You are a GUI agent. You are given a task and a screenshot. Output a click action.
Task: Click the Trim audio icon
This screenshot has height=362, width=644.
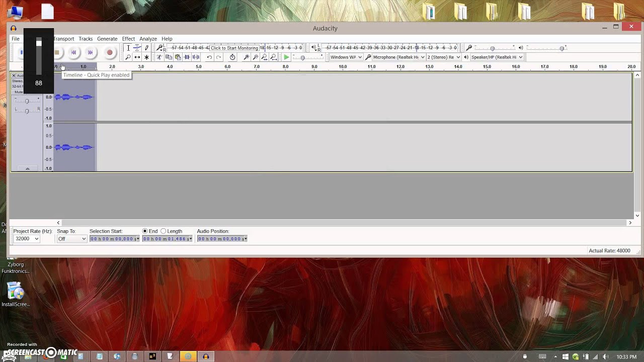click(187, 57)
